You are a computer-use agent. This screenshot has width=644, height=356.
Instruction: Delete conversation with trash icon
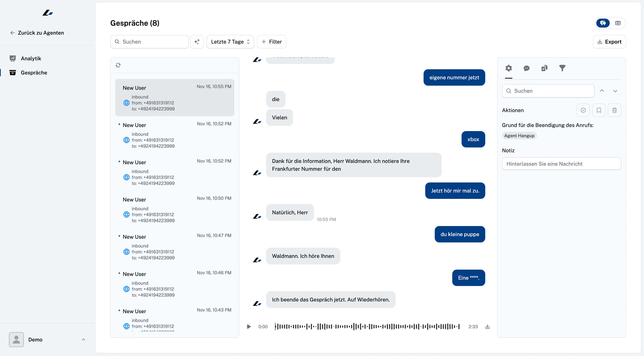(x=614, y=110)
